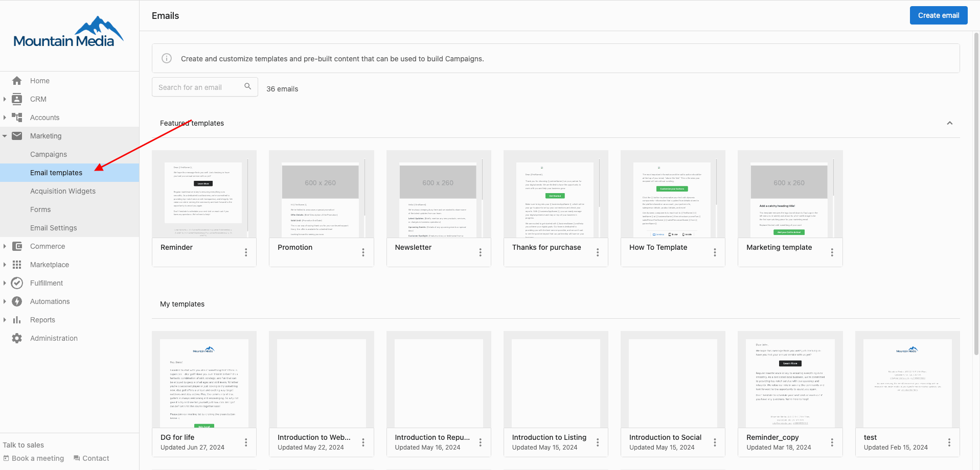
Task: Open options menu for Introduction to Repu template
Action: [481, 442]
